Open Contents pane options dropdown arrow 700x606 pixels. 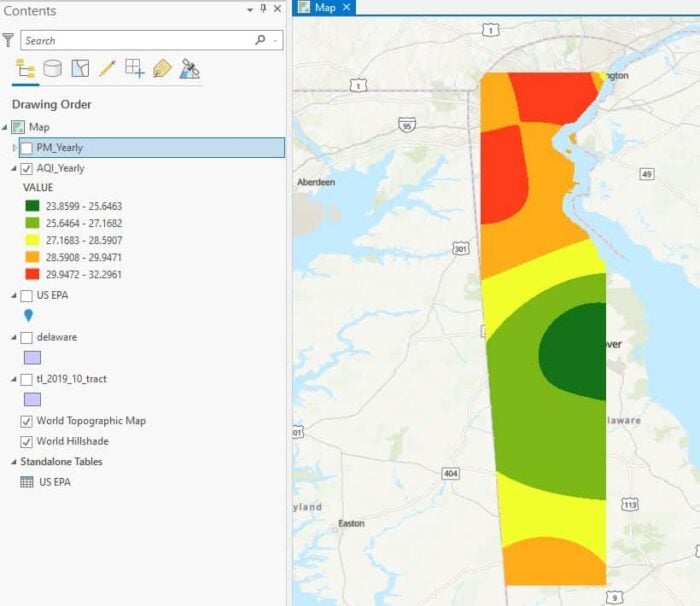click(250, 9)
